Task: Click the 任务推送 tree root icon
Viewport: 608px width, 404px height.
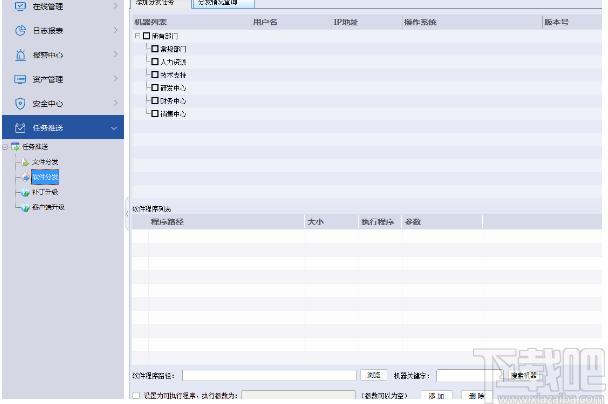Action: click(x=15, y=147)
